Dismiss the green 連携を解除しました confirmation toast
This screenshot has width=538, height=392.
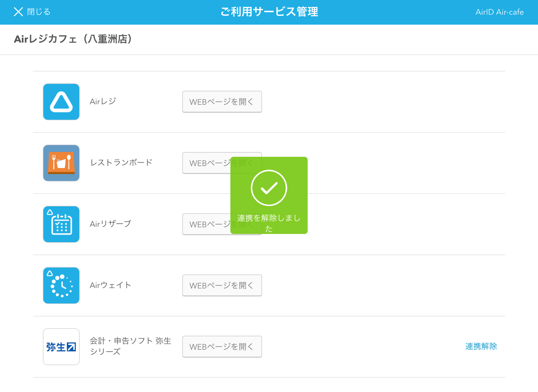point(269,195)
